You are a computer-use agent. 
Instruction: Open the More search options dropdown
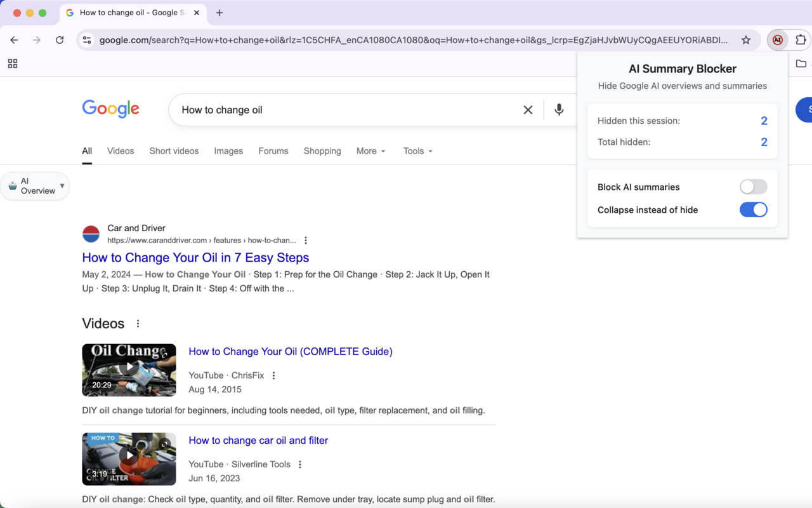(370, 151)
